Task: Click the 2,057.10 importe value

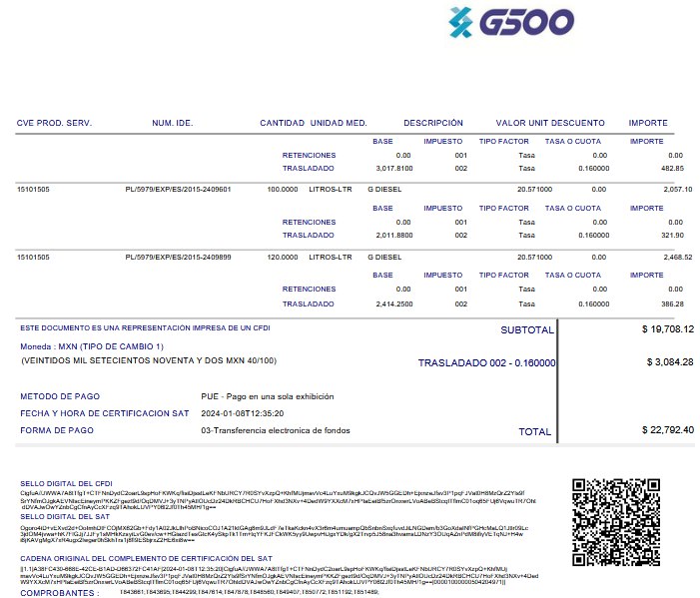Action: tap(677, 189)
